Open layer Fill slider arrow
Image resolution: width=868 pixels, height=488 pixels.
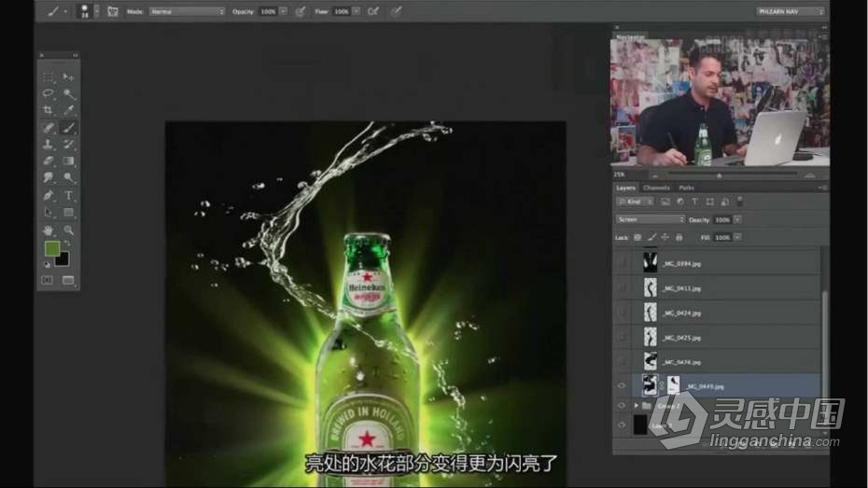click(x=737, y=237)
